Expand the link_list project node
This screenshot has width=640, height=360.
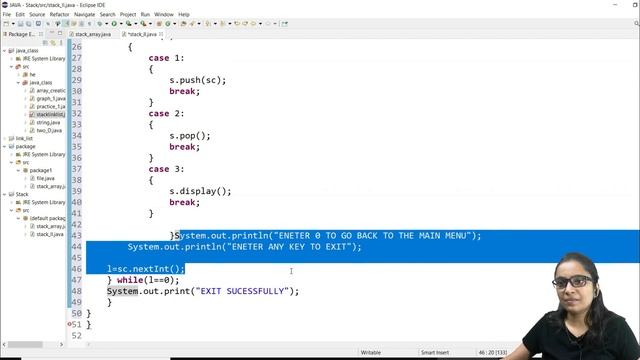(x=4, y=138)
